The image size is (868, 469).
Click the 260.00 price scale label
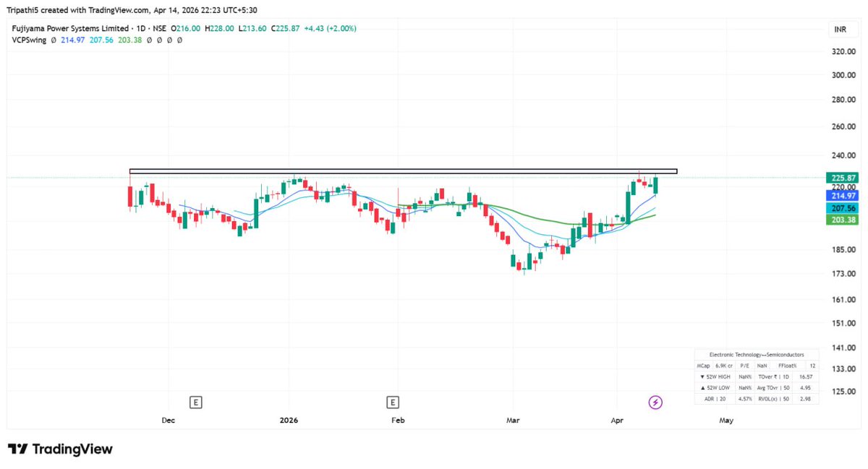[x=843, y=126]
